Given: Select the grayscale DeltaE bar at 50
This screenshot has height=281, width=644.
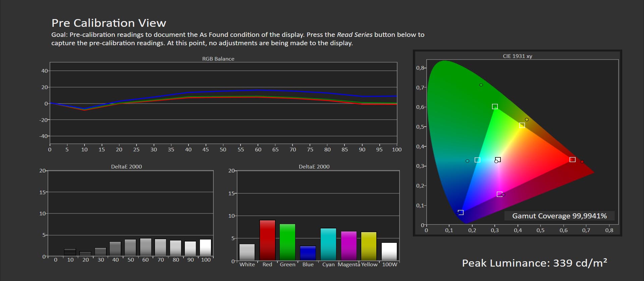Looking at the screenshot, I should click(130, 248).
